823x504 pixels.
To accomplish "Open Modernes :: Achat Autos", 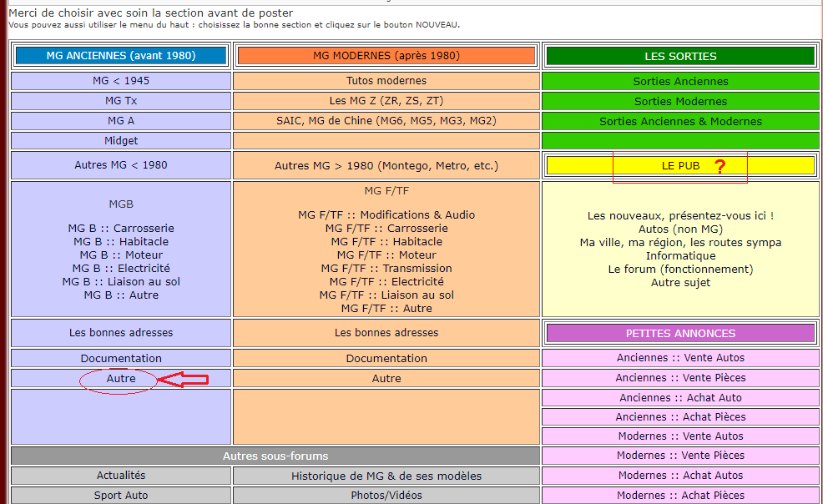I will tap(680, 475).
